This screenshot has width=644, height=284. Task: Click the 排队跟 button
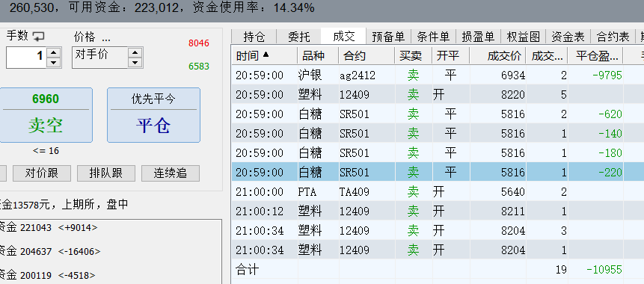pos(106,173)
